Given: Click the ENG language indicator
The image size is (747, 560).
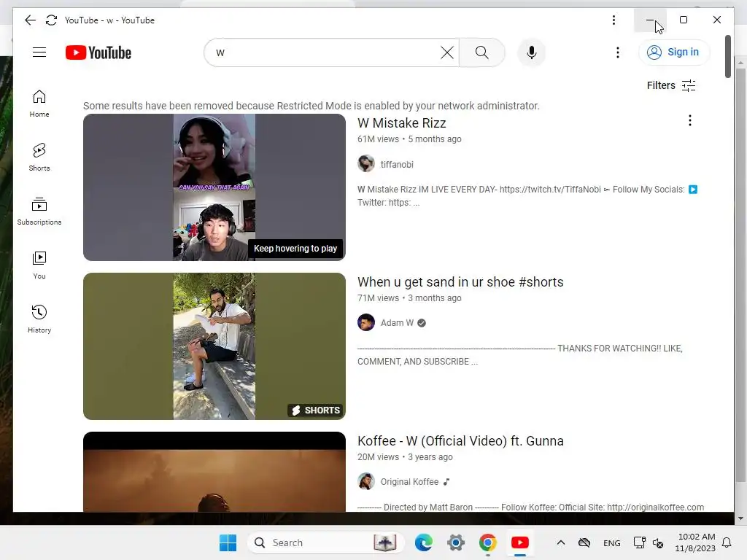Looking at the screenshot, I should click(x=612, y=542).
